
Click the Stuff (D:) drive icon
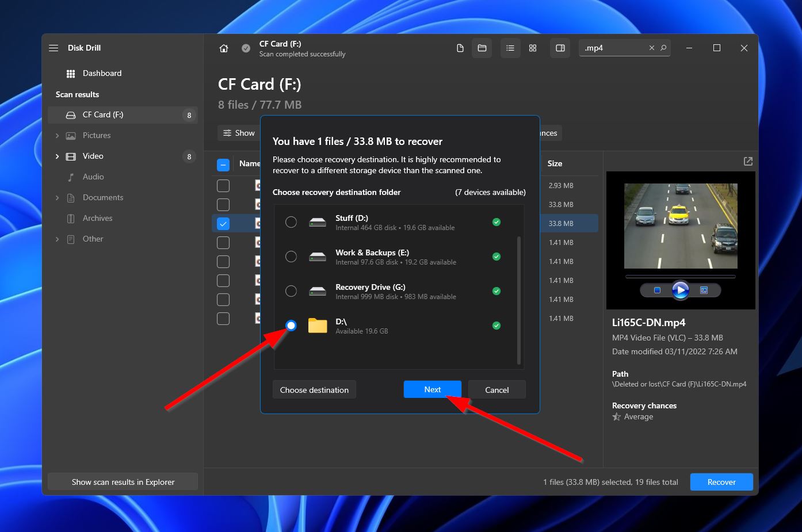318,222
